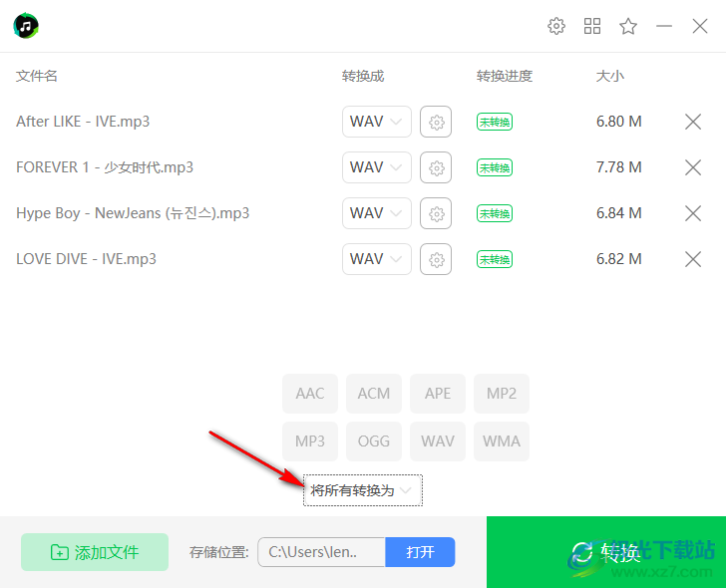This screenshot has height=588, width=726.
Task: Click the music note app logo
Action: [x=26, y=26]
